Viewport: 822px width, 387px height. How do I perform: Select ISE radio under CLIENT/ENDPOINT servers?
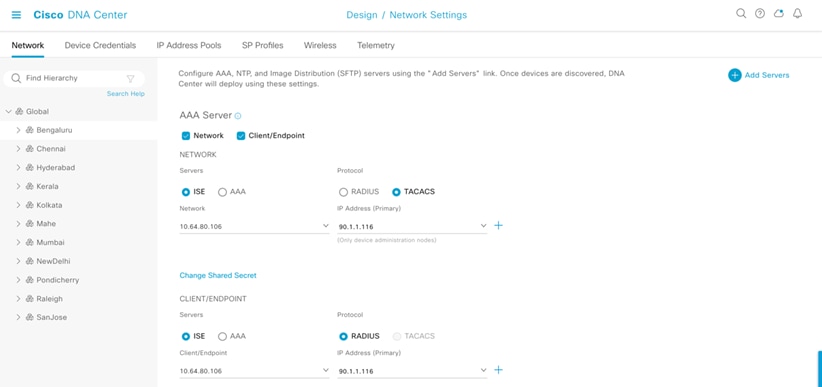coord(186,336)
